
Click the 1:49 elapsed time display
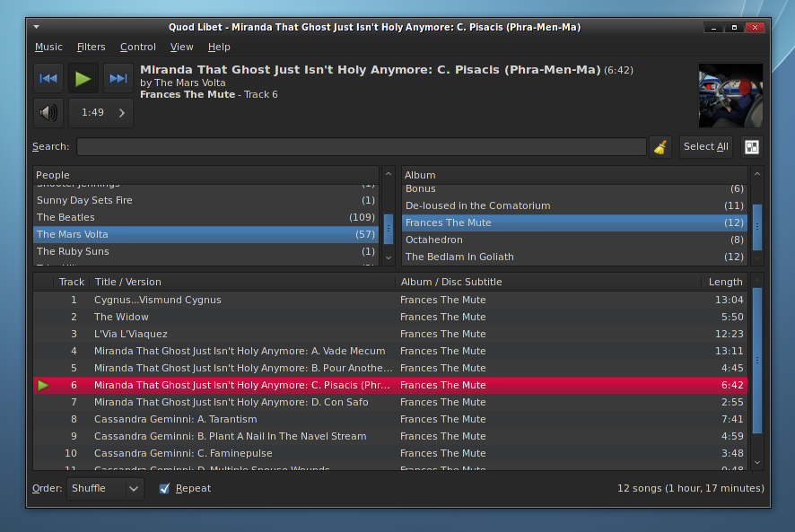[x=92, y=112]
